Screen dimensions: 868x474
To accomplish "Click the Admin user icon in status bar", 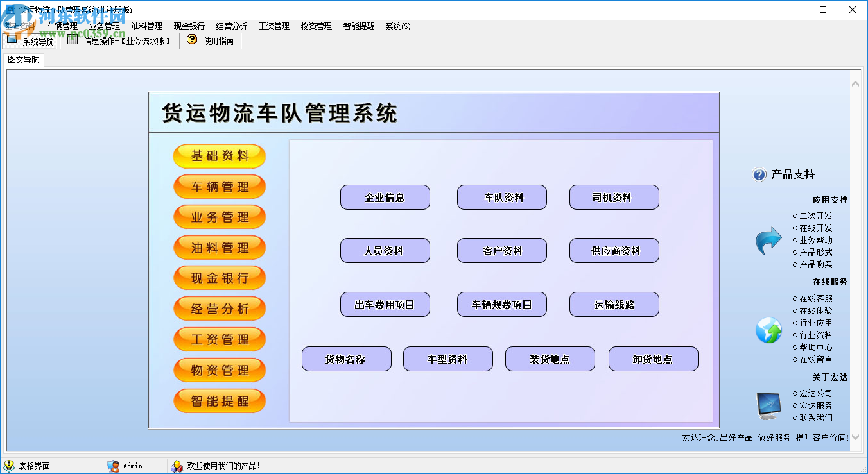I will tap(112, 465).
